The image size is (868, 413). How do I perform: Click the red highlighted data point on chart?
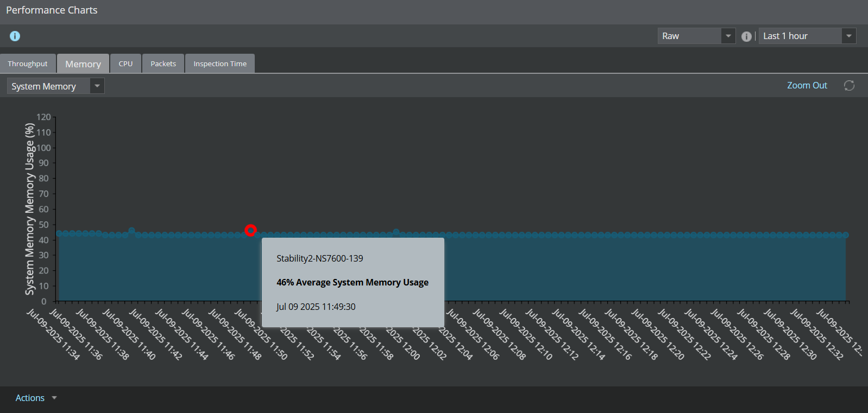click(250, 230)
